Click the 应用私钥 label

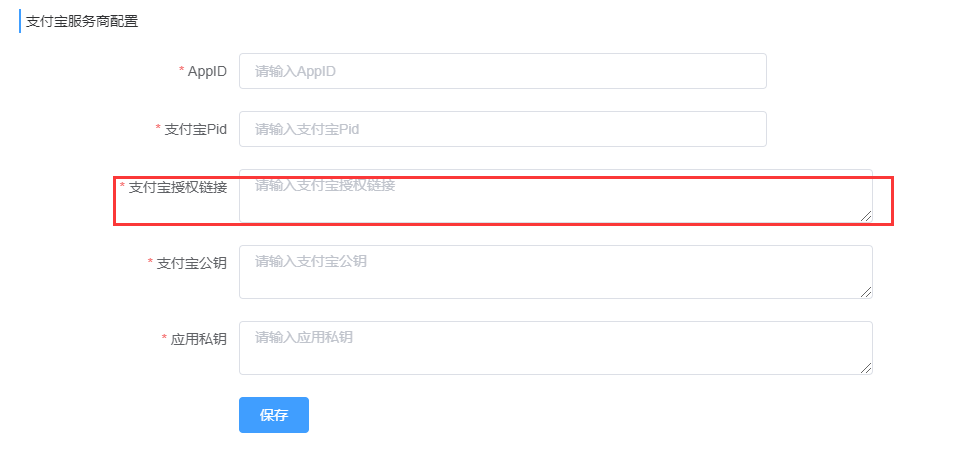[199, 339]
